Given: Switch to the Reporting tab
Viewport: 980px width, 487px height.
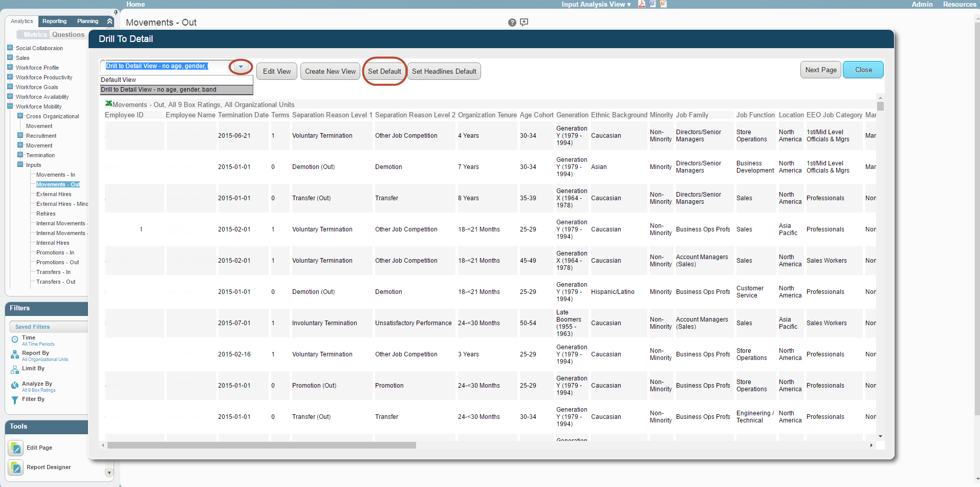Looking at the screenshot, I should [54, 22].
